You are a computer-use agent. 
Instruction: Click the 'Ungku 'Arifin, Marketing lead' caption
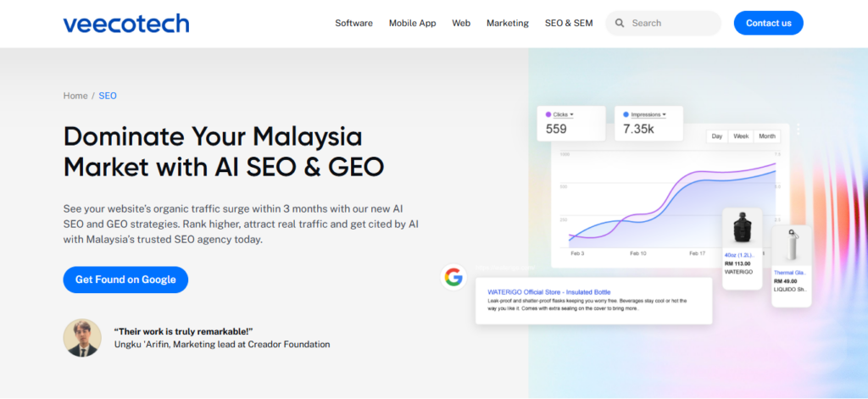pos(222,344)
